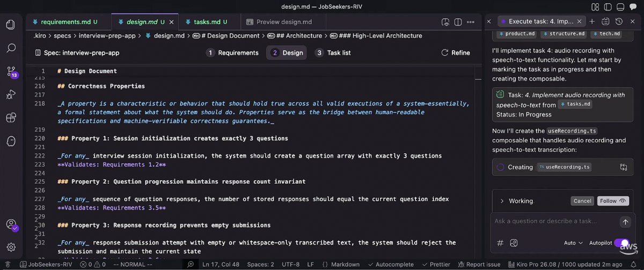The height and width of the screenshot is (270, 644).
Task: Open the Design Document breadcrumb
Action: point(225,36)
